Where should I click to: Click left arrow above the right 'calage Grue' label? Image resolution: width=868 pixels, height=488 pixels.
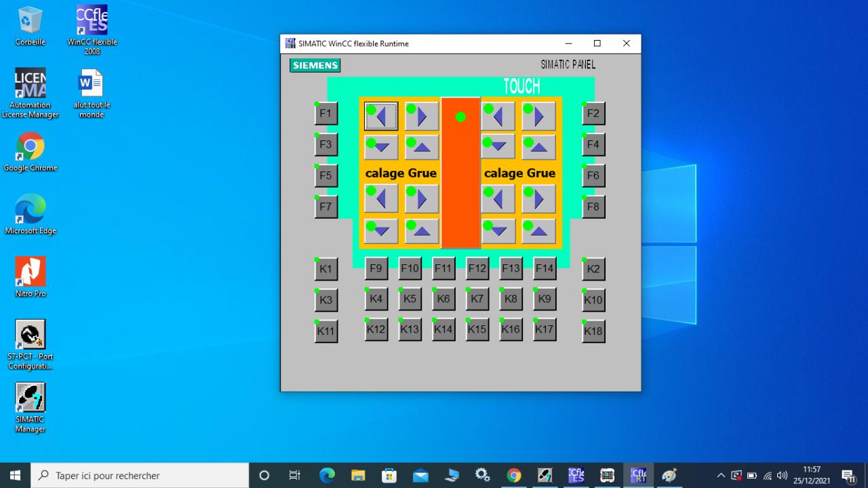click(x=498, y=117)
